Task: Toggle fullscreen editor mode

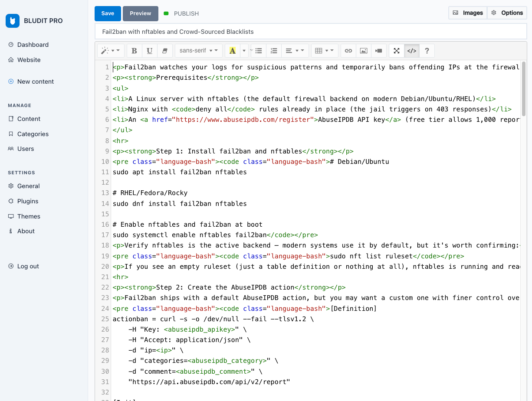Action: [x=397, y=51]
